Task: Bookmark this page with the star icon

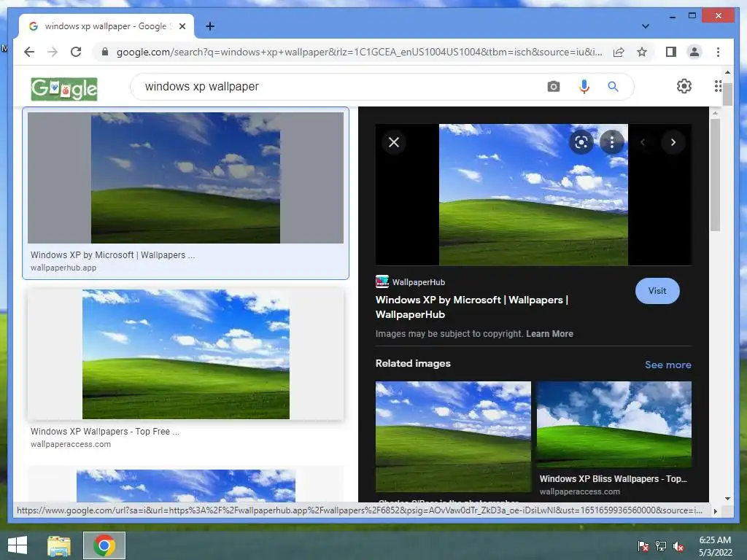Action: click(x=642, y=52)
